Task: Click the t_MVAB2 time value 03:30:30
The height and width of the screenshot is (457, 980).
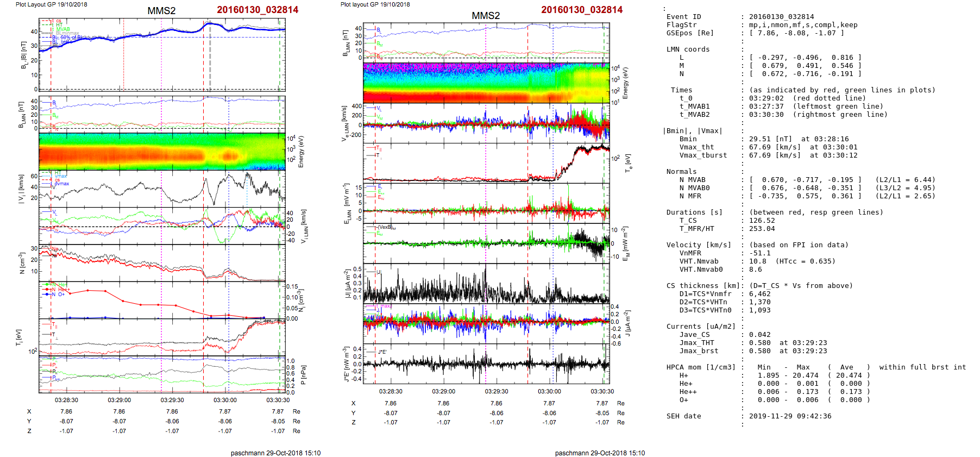Action: pos(767,115)
